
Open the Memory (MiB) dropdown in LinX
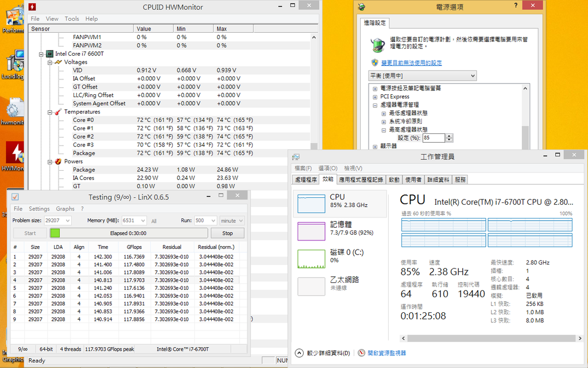(143, 220)
